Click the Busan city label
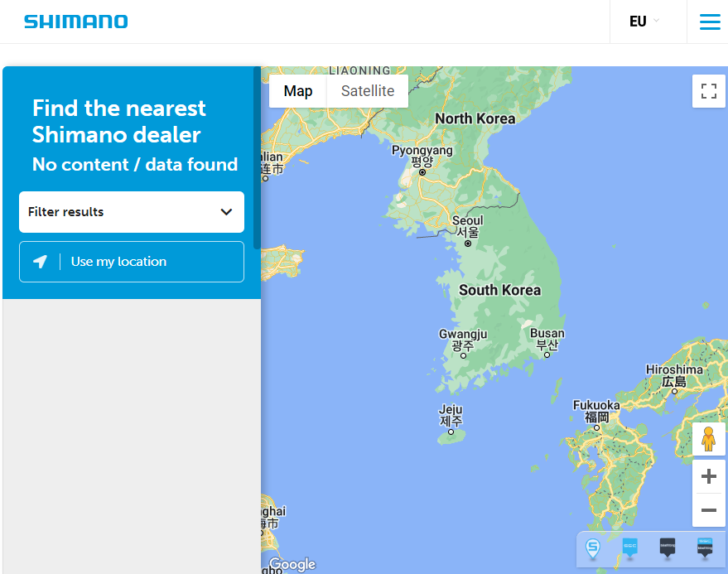Screen dimensions: 728x574 click(547, 339)
